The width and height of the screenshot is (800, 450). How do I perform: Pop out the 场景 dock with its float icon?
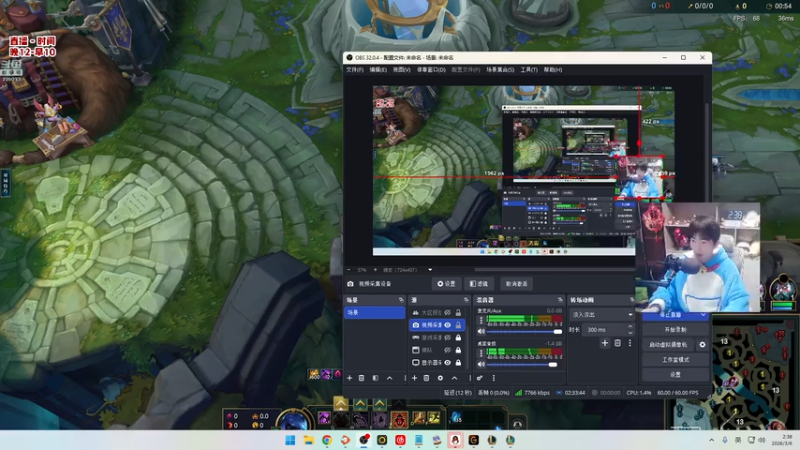(401, 300)
